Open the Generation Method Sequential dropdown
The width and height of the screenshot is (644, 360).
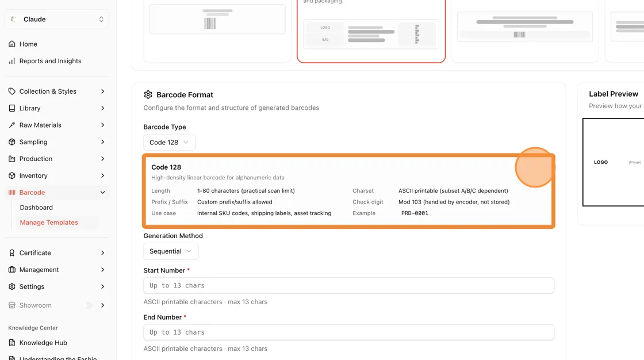(171, 251)
